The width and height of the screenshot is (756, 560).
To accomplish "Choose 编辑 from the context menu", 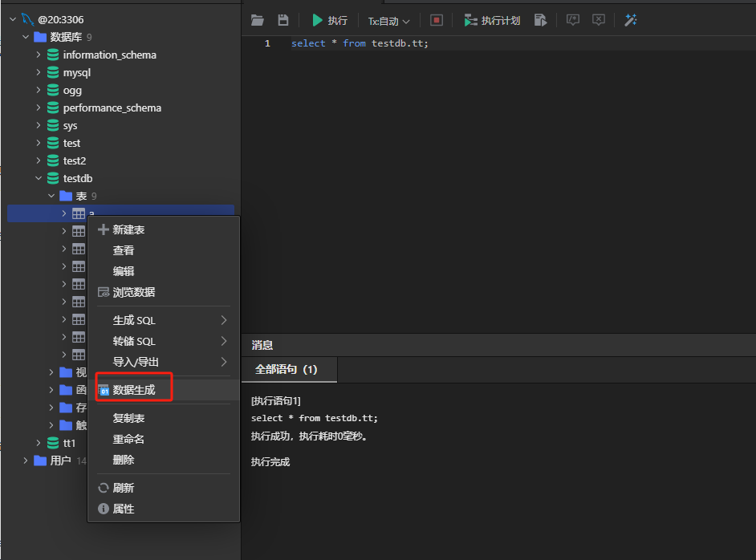I will (x=164, y=271).
